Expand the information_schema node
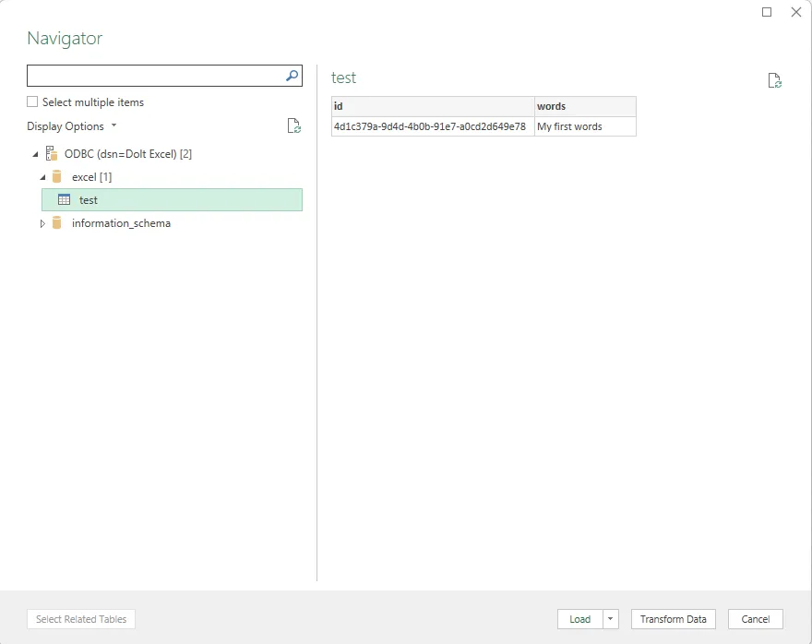 click(x=42, y=223)
